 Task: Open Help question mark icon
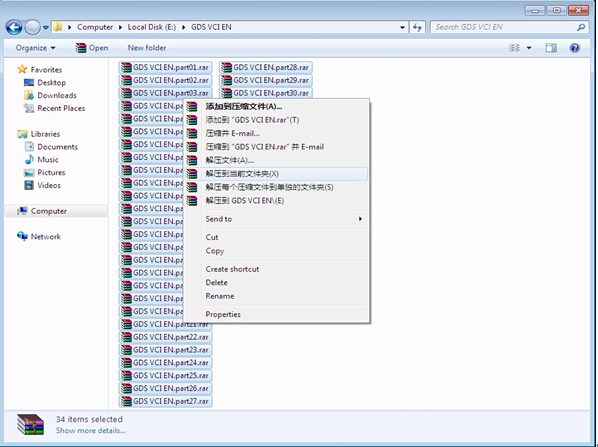(x=575, y=48)
